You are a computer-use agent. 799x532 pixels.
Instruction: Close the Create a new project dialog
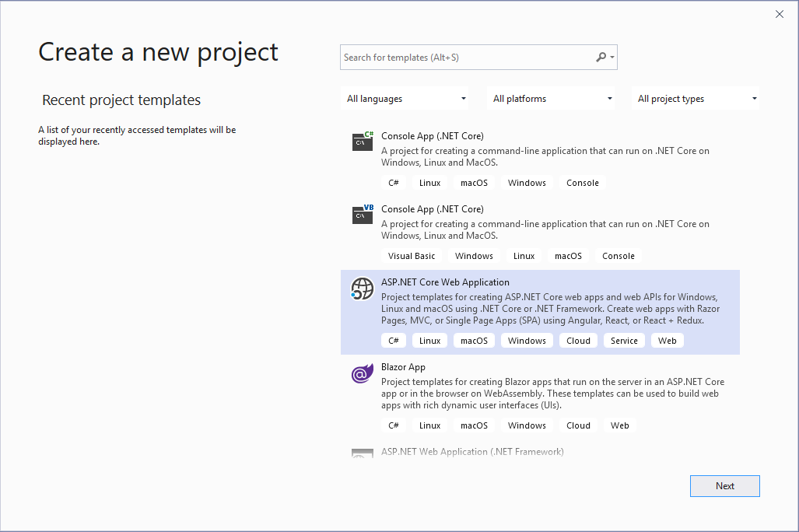pos(779,13)
